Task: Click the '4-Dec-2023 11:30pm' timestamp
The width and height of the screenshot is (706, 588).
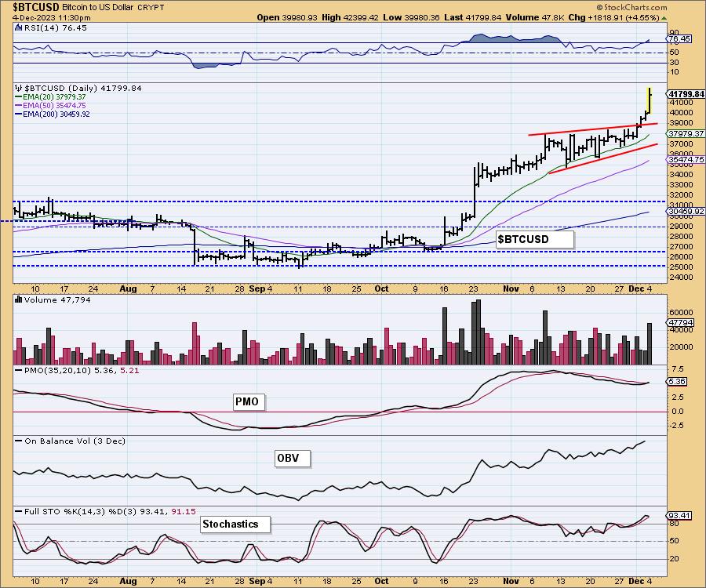Action: tap(51, 17)
